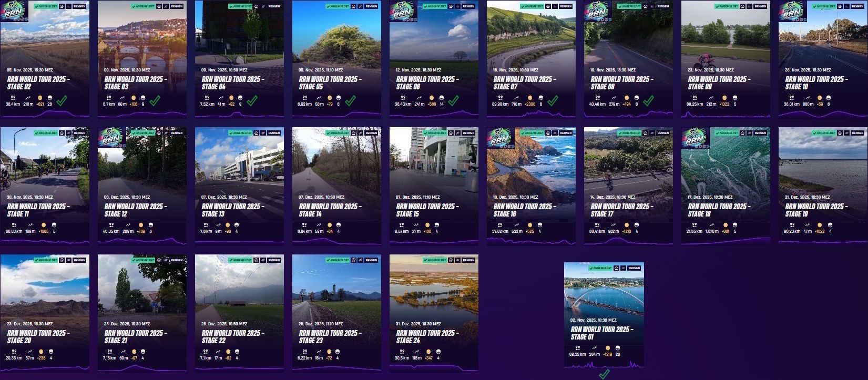Click the green checkmark below Stage 01 card
This screenshot has height=380, width=868.
(604, 374)
